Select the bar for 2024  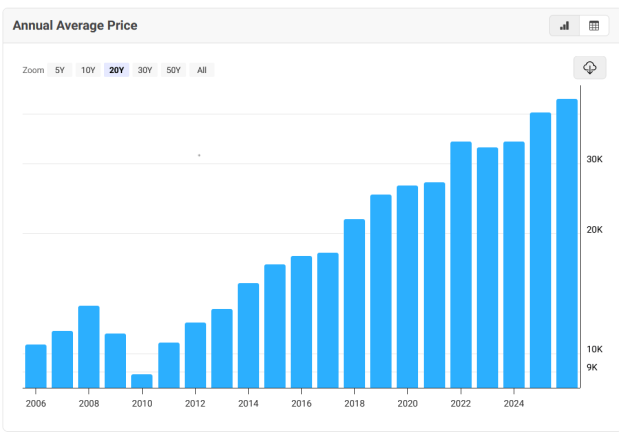(514, 264)
